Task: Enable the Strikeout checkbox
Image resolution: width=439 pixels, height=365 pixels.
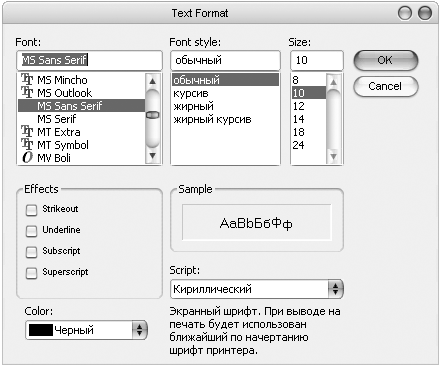Action: point(31,210)
